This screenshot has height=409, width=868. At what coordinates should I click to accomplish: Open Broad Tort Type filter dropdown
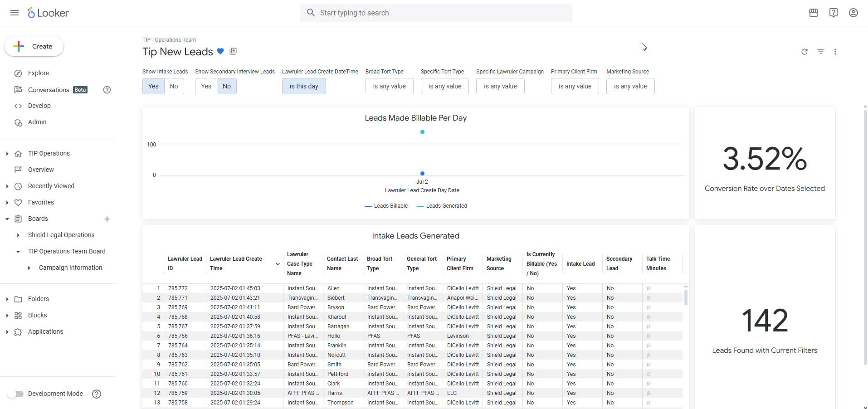pos(389,86)
